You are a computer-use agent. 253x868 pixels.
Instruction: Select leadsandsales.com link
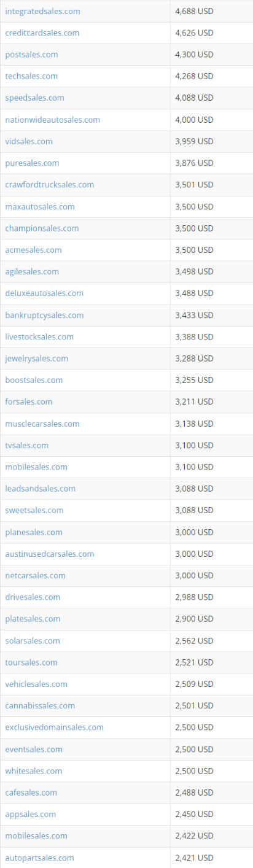point(40,489)
